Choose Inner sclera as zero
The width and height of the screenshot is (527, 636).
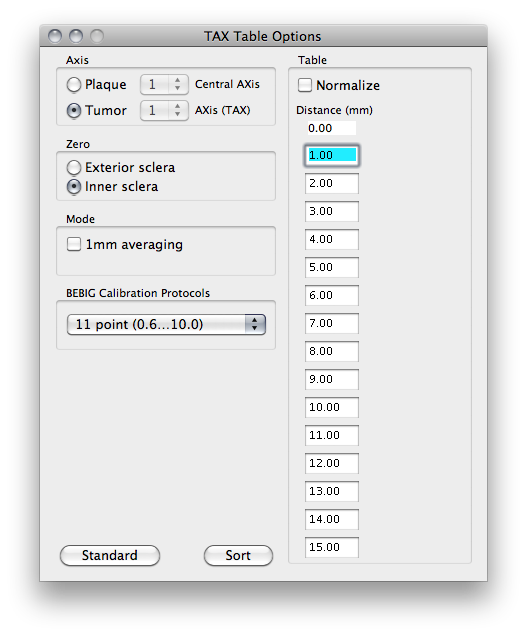[x=74, y=187]
